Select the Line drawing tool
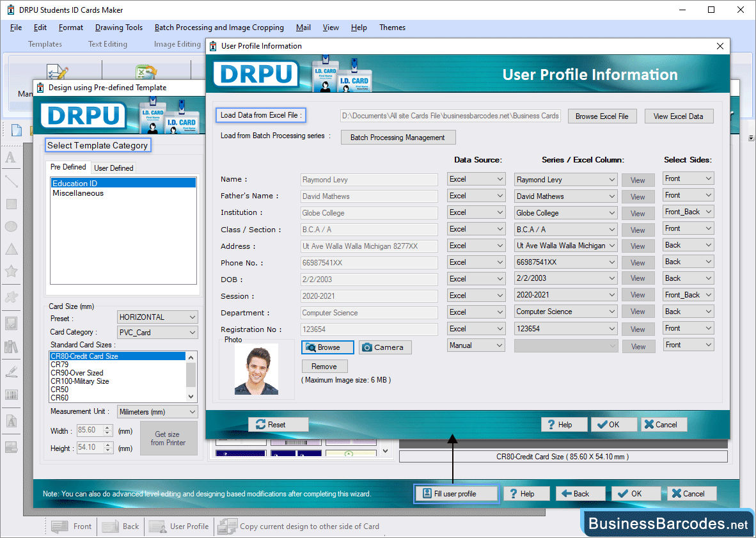 coord(11,181)
